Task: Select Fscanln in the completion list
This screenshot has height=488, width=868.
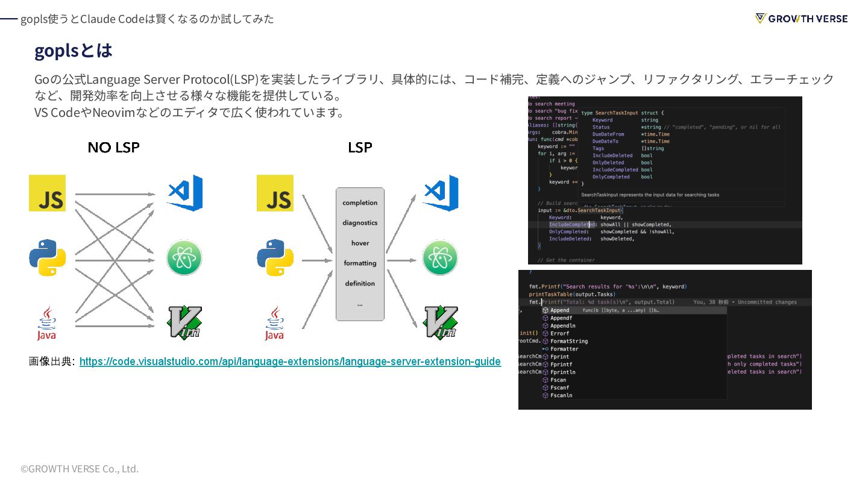Action: (561, 396)
